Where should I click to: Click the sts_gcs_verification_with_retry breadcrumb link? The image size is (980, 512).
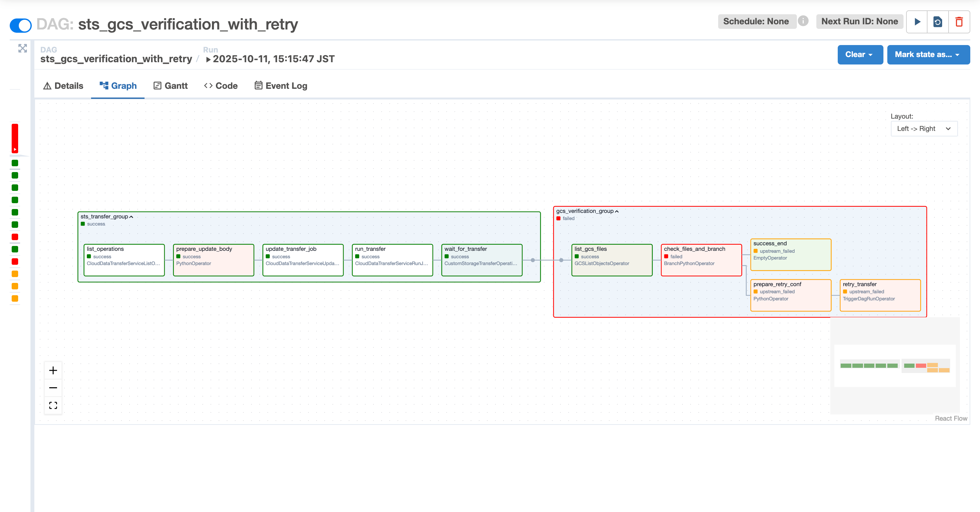(x=116, y=59)
